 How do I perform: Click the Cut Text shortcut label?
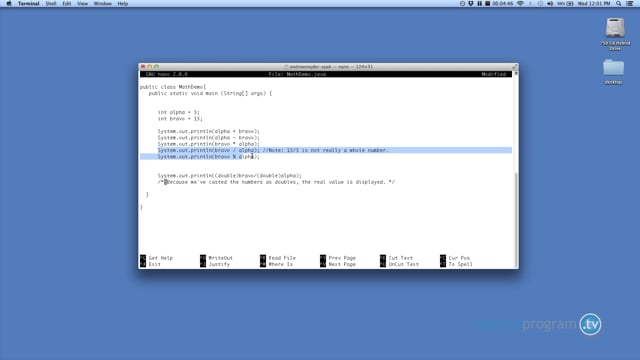coord(400,258)
